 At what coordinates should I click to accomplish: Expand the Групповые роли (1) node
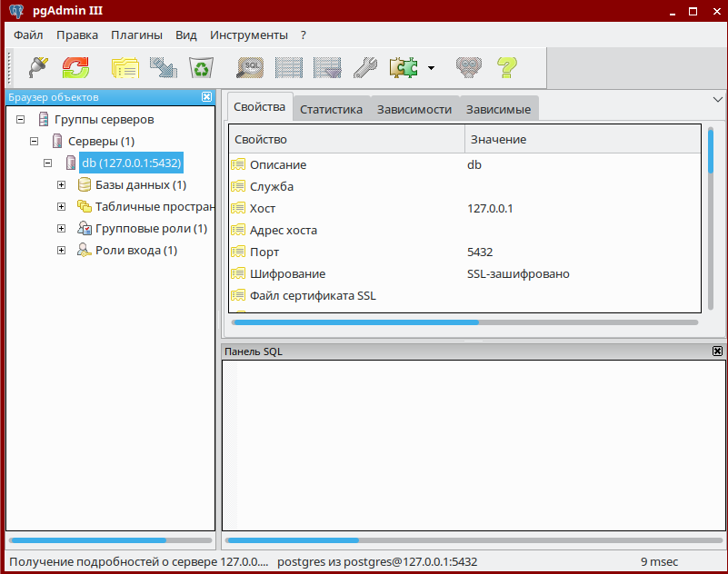click(x=61, y=229)
